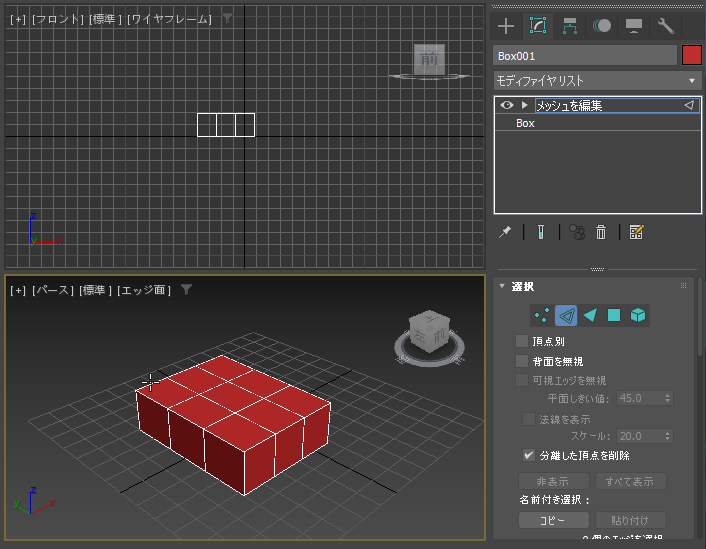Open the [+] menu in Front viewport

pyautogui.click(x=18, y=19)
